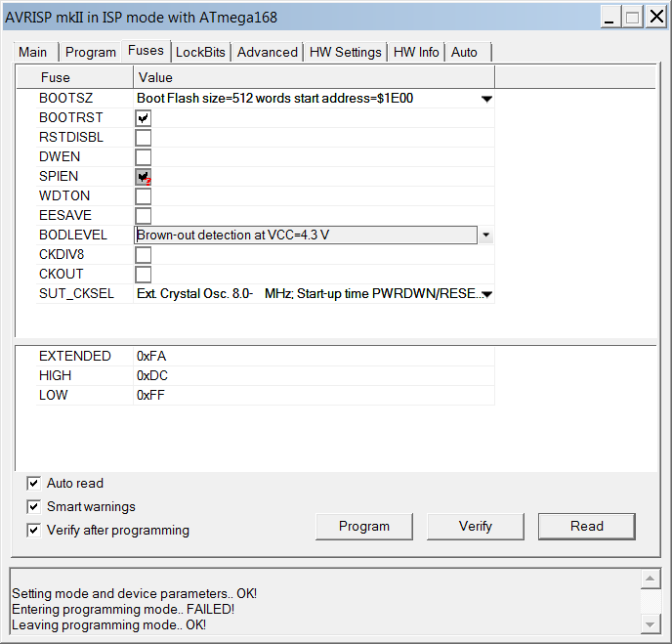Click the BODLEVEL fuse label
This screenshot has width=672, height=644.
click(73, 235)
